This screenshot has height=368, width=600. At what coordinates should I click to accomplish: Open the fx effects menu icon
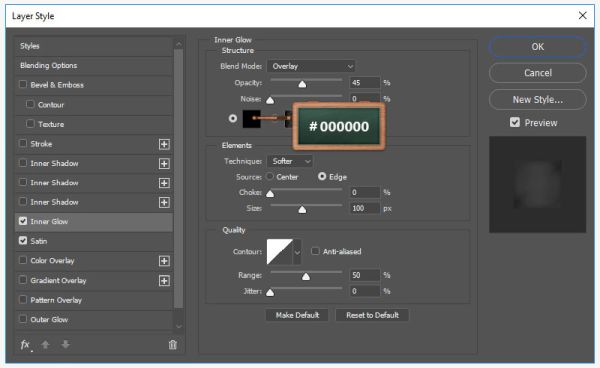pyautogui.click(x=26, y=345)
